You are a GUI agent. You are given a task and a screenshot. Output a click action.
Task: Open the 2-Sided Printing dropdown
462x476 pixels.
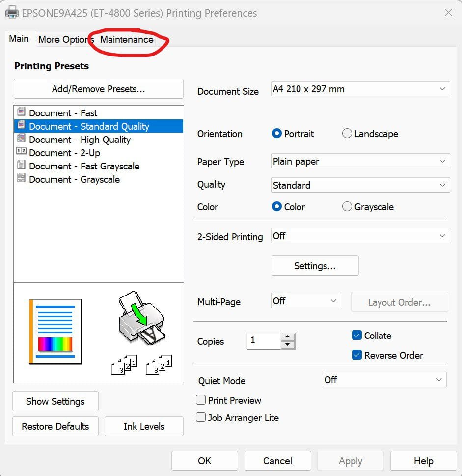pyautogui.click(x=360, y=236)
